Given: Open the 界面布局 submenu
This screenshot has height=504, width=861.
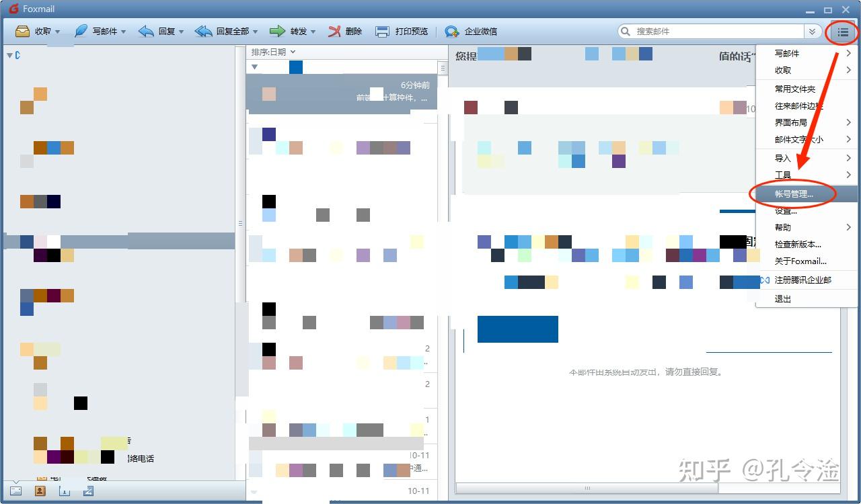Looking at the screenshot, I should pos(807,122).
